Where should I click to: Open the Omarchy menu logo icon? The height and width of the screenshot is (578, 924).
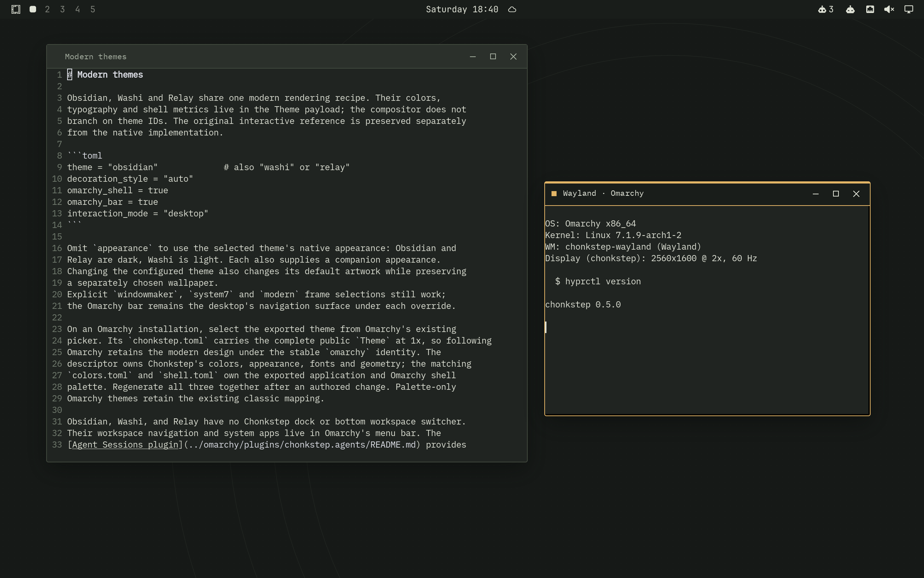[16, 9]
